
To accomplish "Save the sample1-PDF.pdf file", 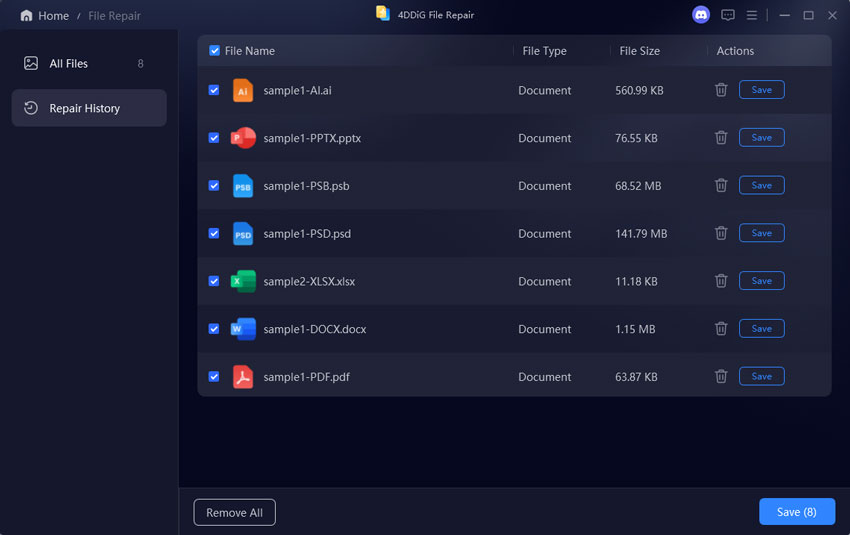I will (x=761, y=376).
